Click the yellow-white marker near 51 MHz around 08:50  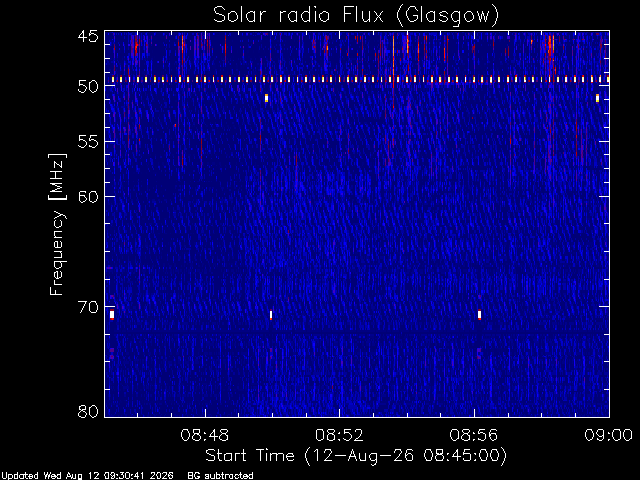267,98
